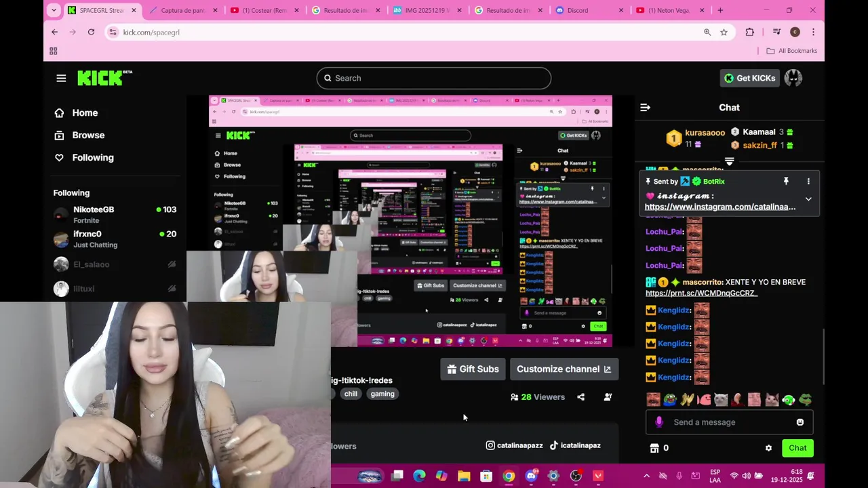The height and width of the screenshot is (488, 868).
Task: Open OBS Studio from the taskbar
Action: pos(576,476)
